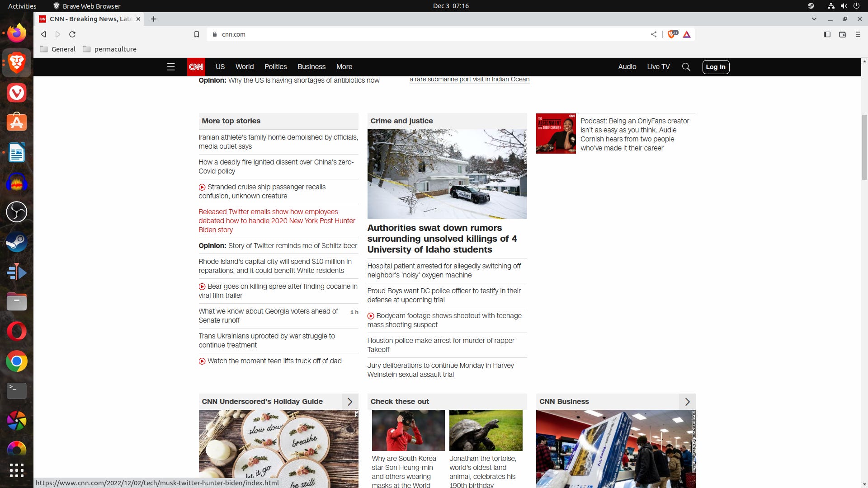Open Jonathan the tortoise thumbnail
Viewport: 868px width, 488px height.
[486, 430]
